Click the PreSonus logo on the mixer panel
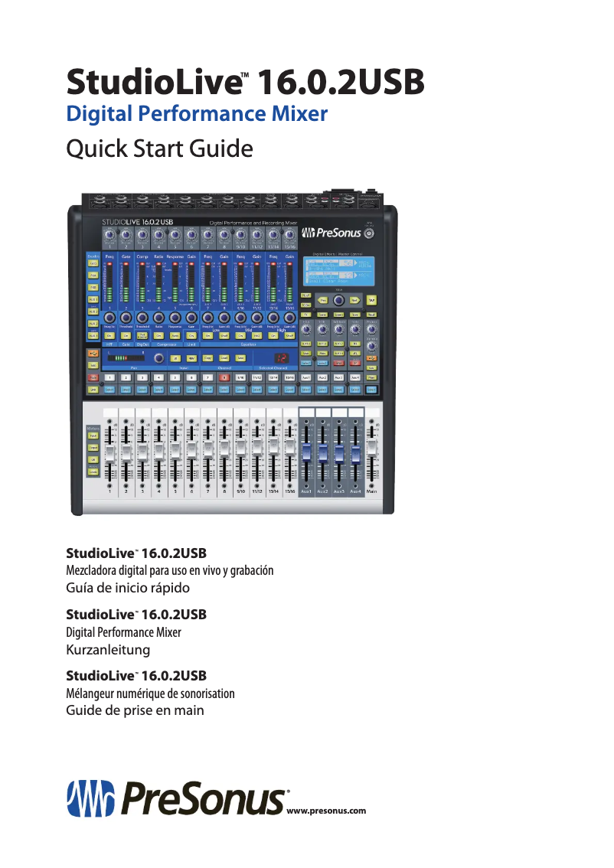 click(x=331, y=233)
